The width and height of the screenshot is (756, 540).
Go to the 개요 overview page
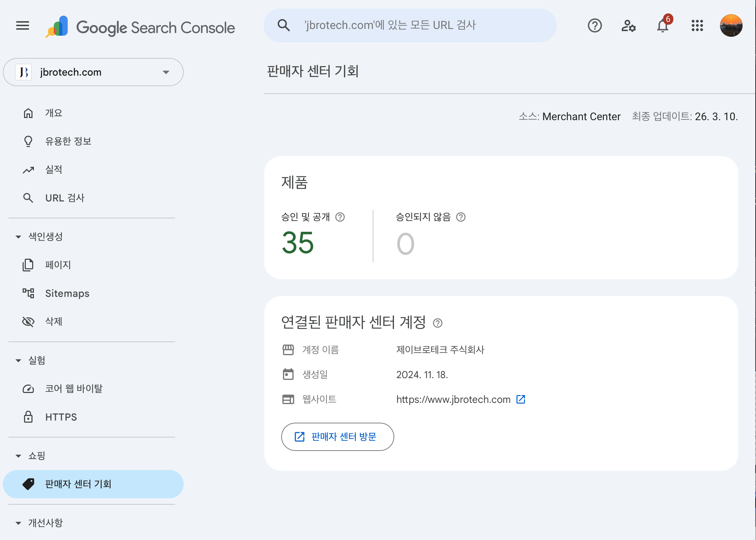pyautogui.click(x=93, y=113)
